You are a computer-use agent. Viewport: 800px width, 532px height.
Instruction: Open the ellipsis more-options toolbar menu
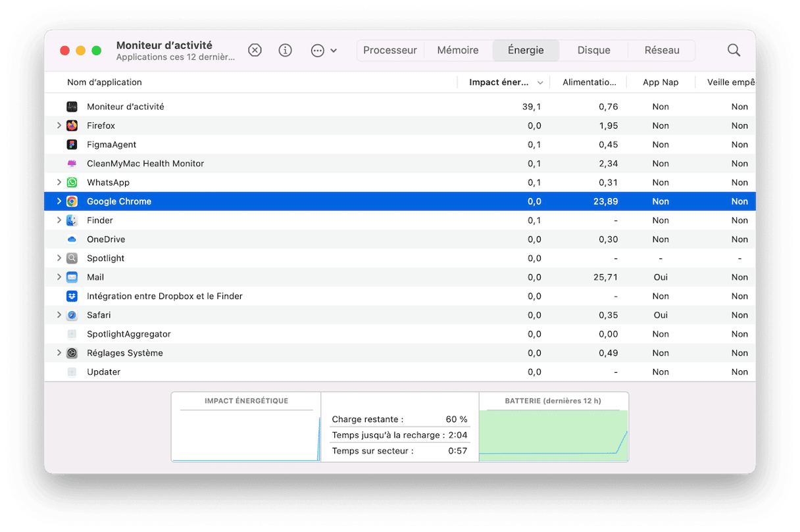(324, 51)
